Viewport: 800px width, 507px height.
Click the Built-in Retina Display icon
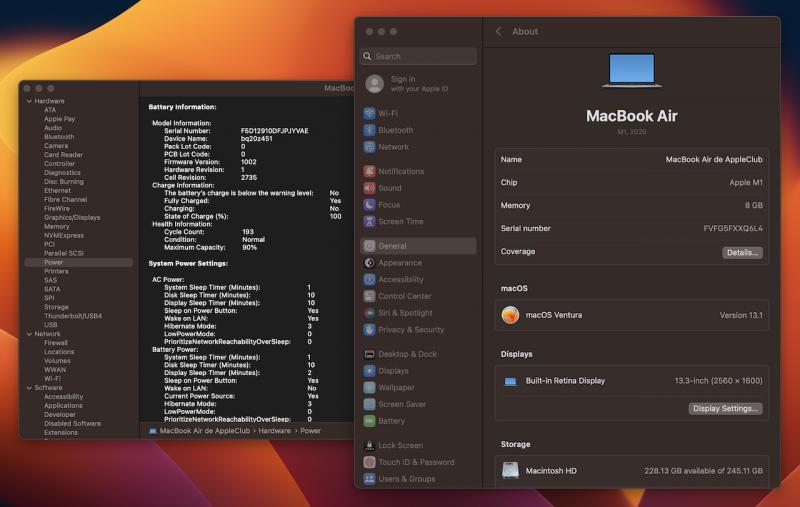[x=510, y=381]
